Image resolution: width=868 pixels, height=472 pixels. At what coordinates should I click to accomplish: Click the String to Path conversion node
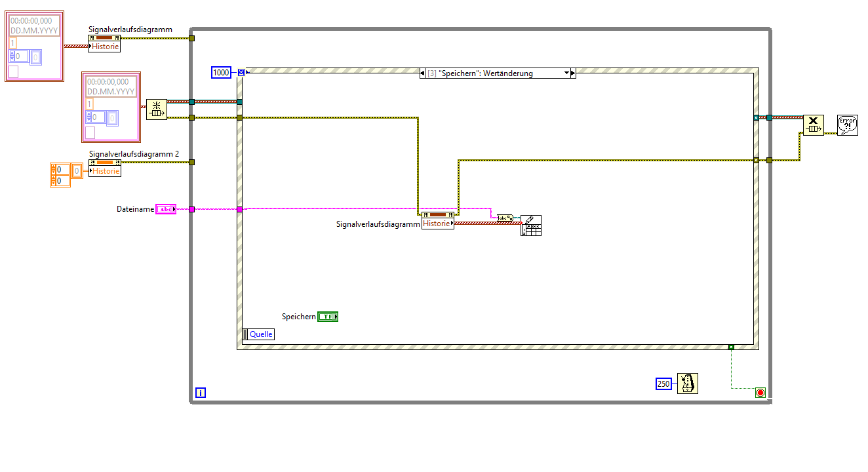(505, 218)
